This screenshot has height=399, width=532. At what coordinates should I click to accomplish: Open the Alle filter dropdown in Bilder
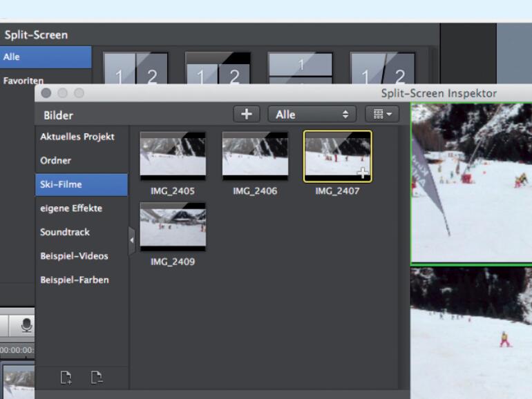point(312,115)
